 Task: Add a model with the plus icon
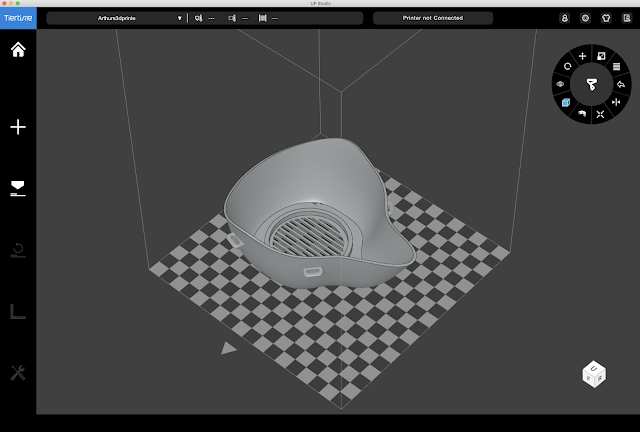[x=17, y=127]
